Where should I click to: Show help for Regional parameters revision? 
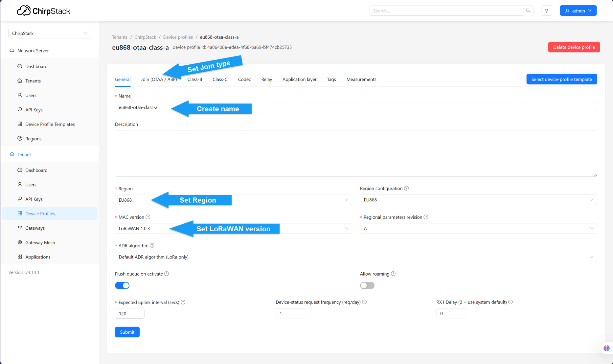point(426,217)
